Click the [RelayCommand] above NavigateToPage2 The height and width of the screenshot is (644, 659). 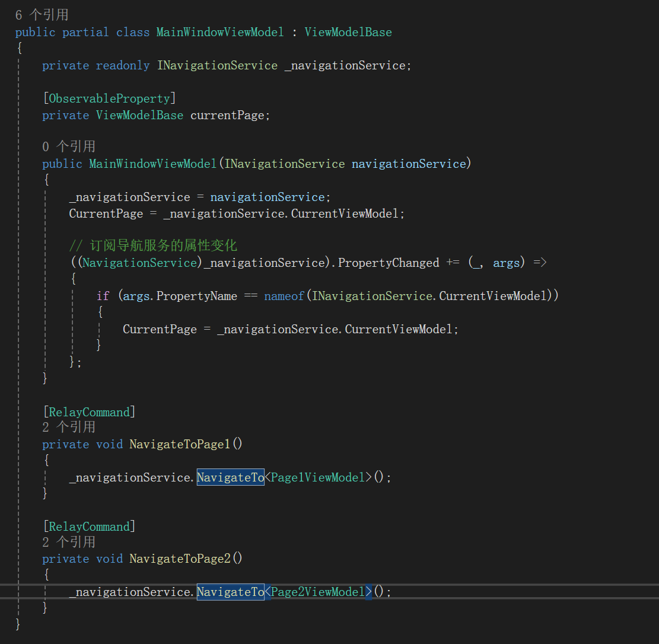(x=90, y=526)
